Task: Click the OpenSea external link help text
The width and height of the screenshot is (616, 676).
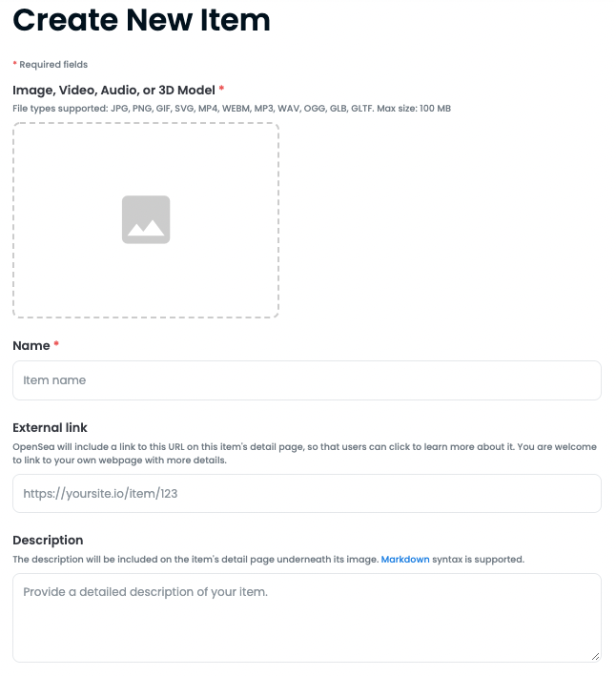Action: click(x=304, y=453)
